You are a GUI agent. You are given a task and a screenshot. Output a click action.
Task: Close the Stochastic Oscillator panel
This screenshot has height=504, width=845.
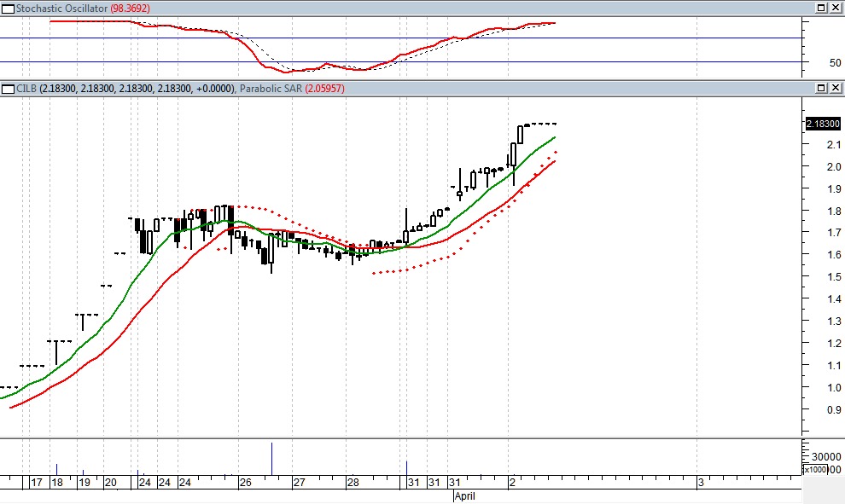click(x=835, y=8)
